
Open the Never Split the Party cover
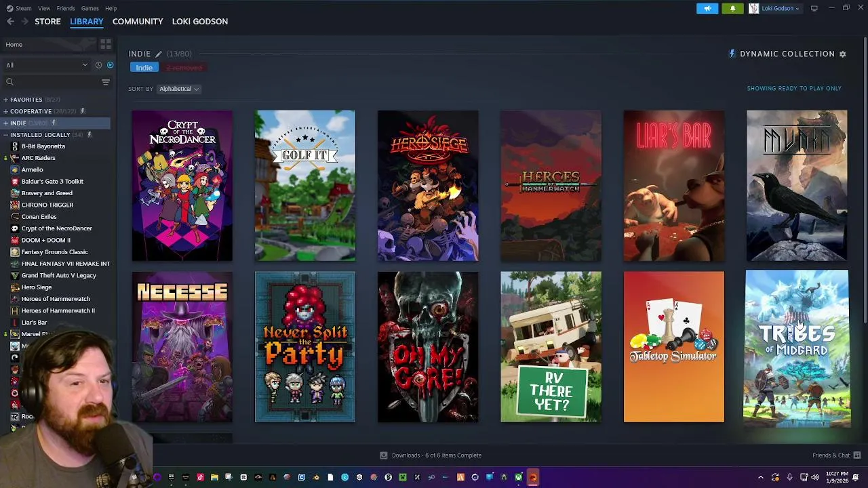[304, 347]
